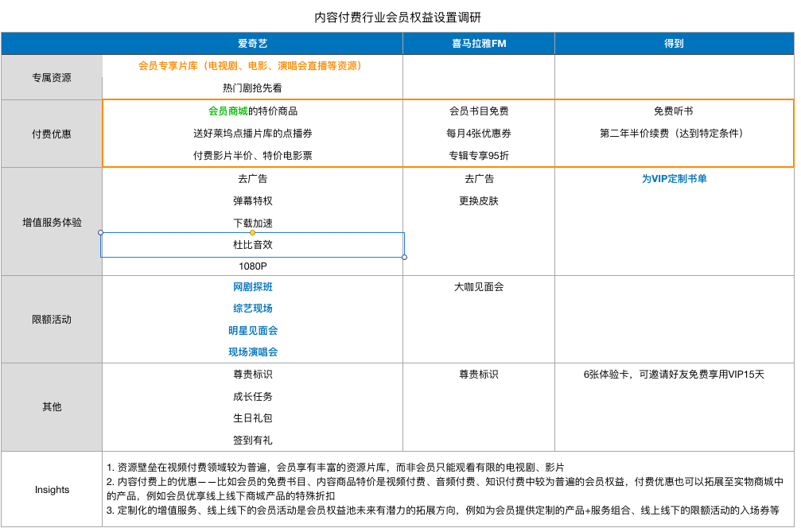Click the green 会员商城 text

point(227,111)
